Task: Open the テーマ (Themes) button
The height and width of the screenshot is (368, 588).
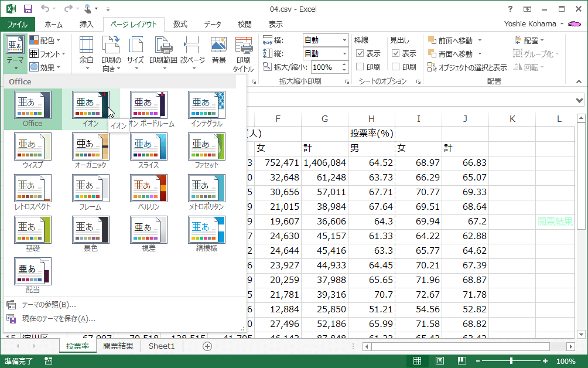Action: click(15, 53)
